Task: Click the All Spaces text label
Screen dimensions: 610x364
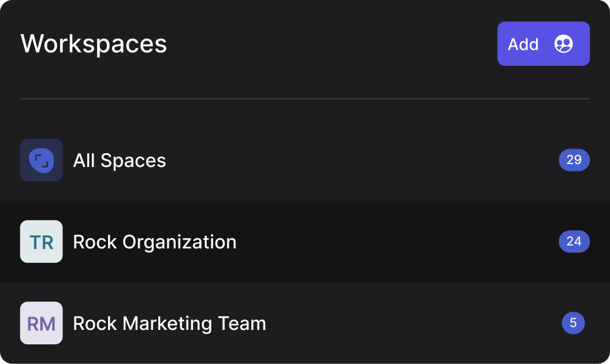Action: coord(120,160)
